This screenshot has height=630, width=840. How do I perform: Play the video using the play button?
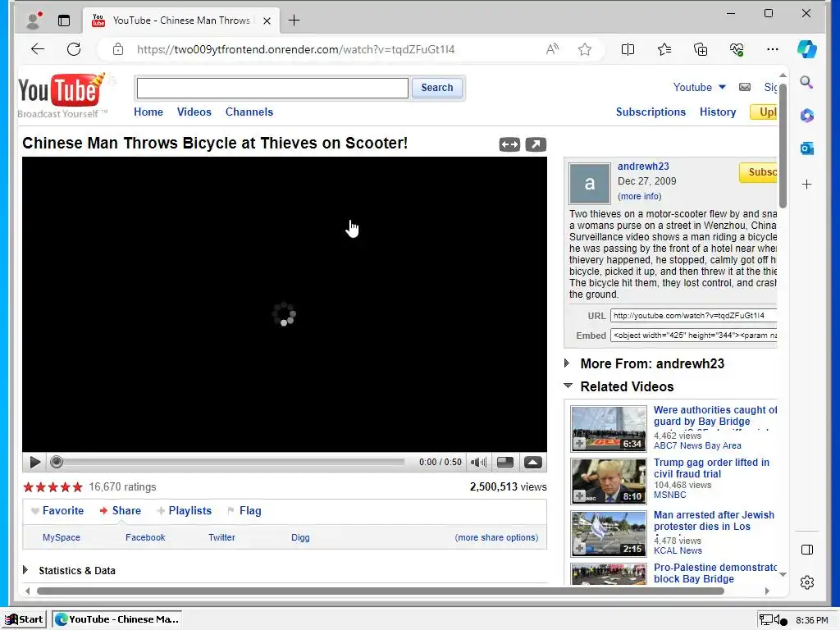[x=34, y=463]
